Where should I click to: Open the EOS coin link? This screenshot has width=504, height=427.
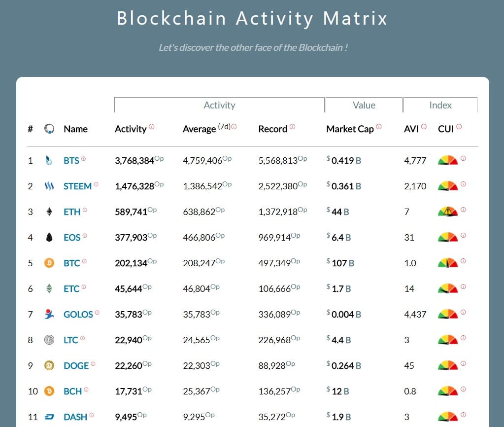pos(72,237)
